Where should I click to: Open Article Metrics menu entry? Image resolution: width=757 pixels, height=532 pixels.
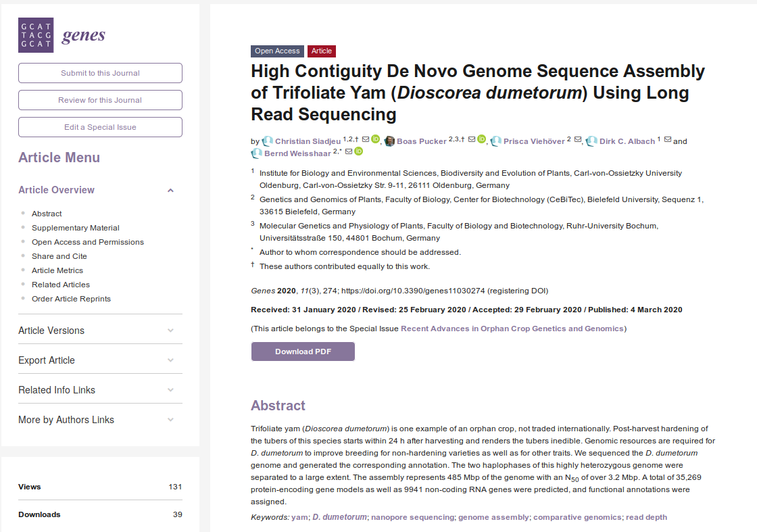(57, 270)
